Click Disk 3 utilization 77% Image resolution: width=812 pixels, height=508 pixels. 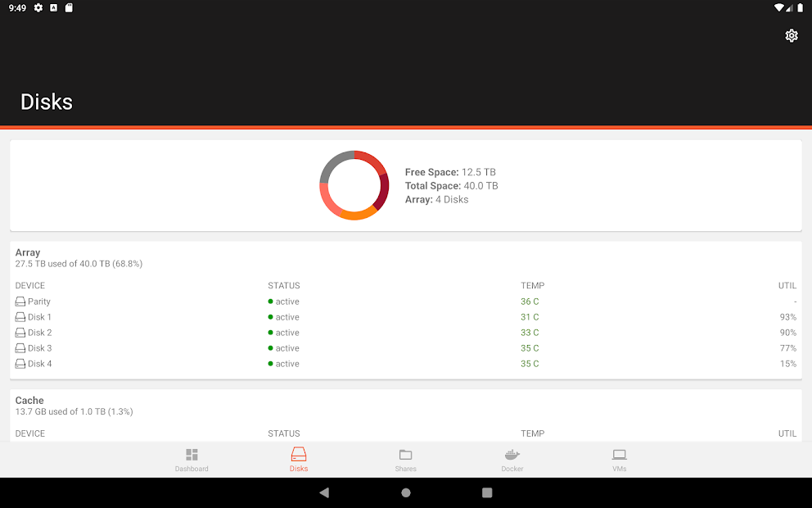(788, 348)
